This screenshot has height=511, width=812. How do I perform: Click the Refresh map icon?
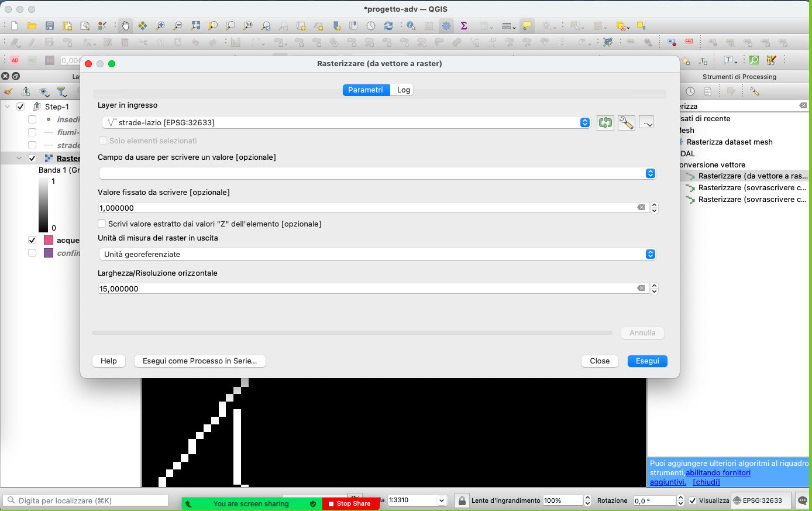(388, 26)
